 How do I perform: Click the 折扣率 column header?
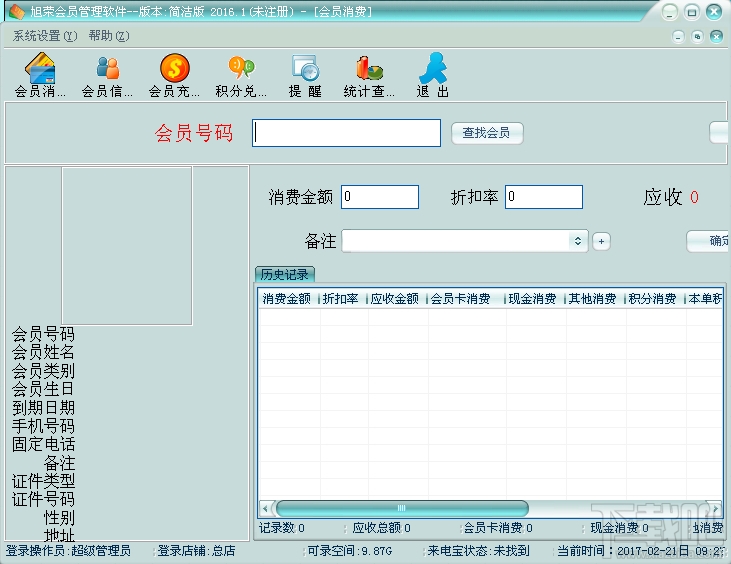pyautogui.click(x=341, y=299)
